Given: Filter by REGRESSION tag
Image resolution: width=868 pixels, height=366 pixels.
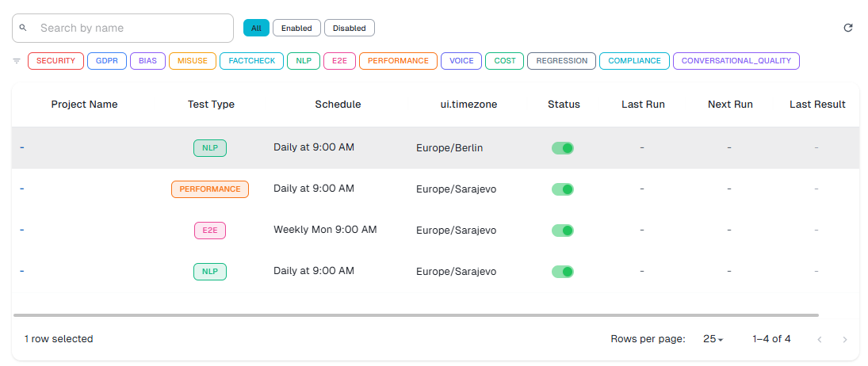Looking at the screenshot, I should 561,61.
